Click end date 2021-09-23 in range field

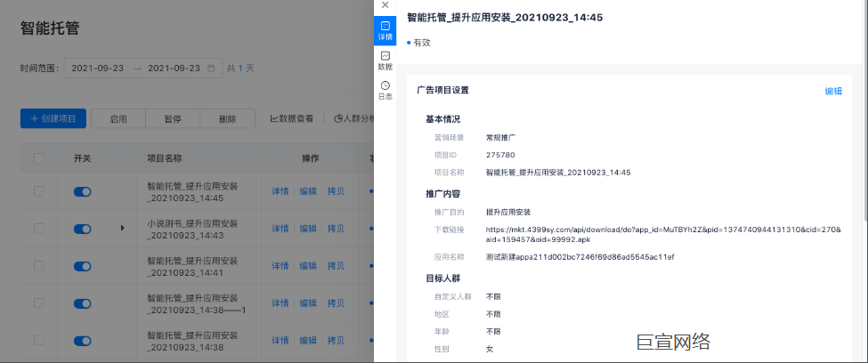pos(174,69)
